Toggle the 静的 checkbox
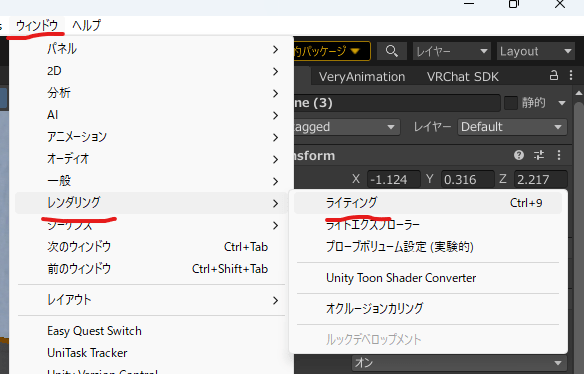This screenshot has height=374, width=584. [x=511, y=103]
